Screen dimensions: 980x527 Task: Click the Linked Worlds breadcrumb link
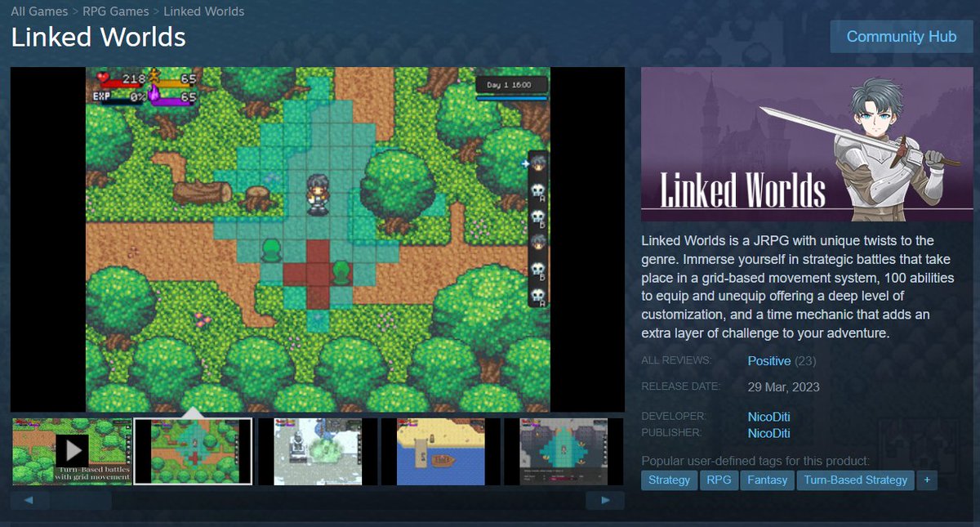point(203,11)
